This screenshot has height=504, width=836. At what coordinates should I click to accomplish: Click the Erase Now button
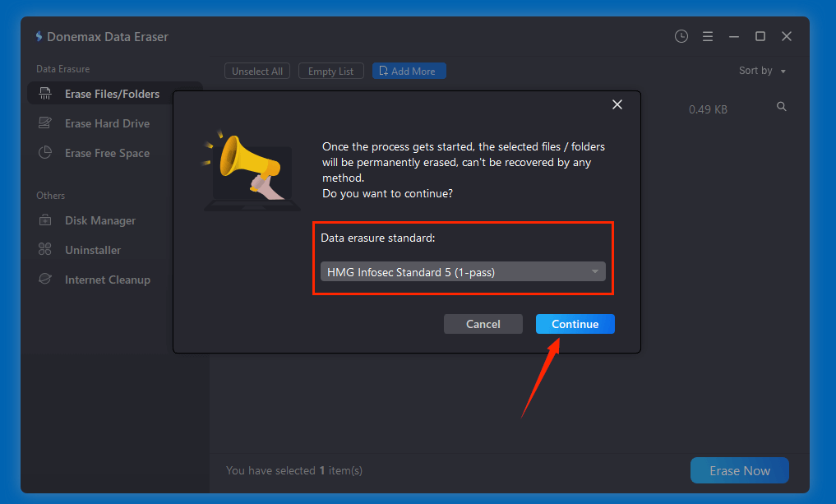[739, 471]
